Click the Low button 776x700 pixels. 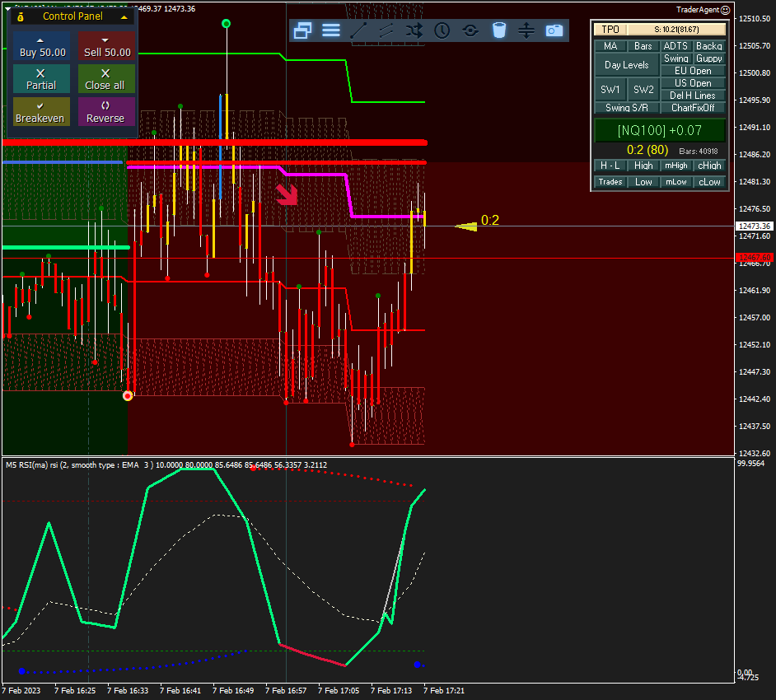(x=643, y=182)
